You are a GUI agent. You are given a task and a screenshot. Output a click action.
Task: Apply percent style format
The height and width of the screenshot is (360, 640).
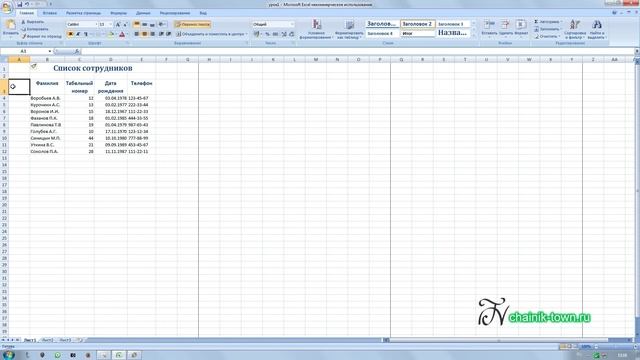click(x=267, y=34)
